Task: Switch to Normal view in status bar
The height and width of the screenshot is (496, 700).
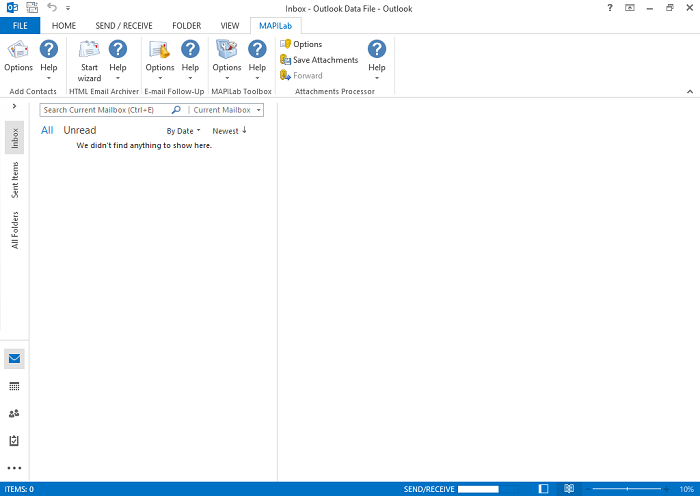Action: pos(543,489)
